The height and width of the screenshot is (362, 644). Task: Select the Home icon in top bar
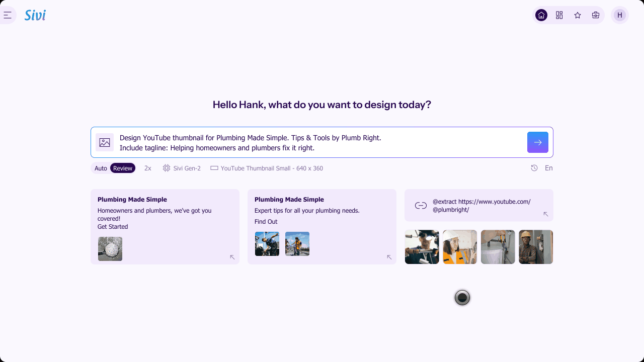pyautogui.click(x=541, y=15)
